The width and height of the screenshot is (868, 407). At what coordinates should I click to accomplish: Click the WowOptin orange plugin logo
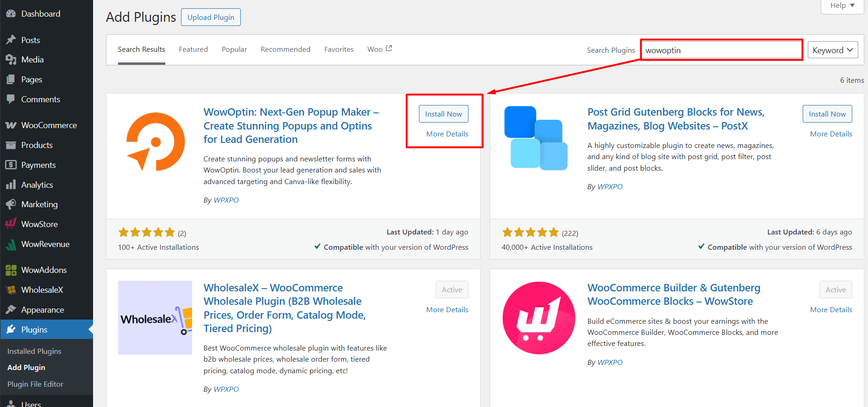tap(155, 142)
